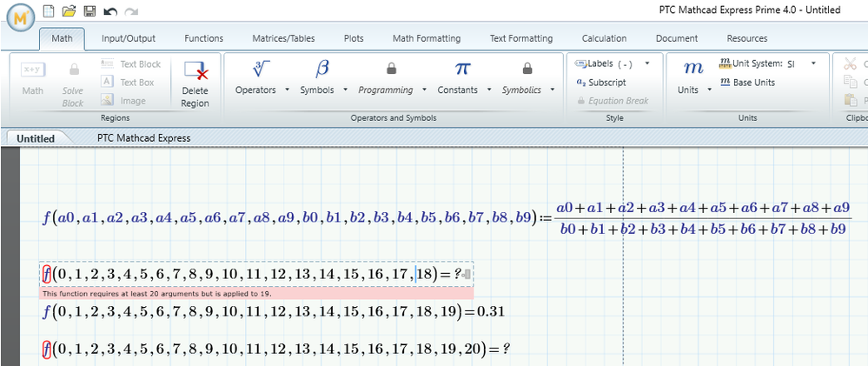Click the Constants pi icon
The image size is (868, 366).
click(x=462, y=69)
